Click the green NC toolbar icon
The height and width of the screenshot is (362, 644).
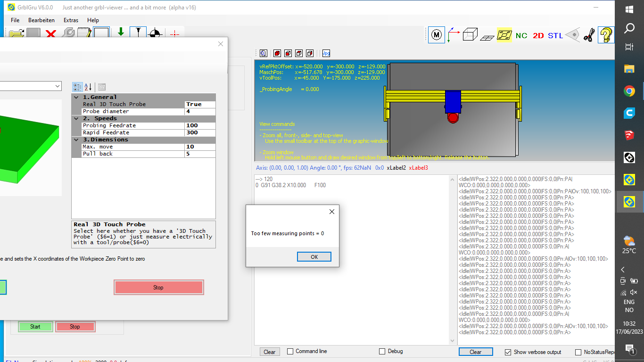click(x=521, y=36)
